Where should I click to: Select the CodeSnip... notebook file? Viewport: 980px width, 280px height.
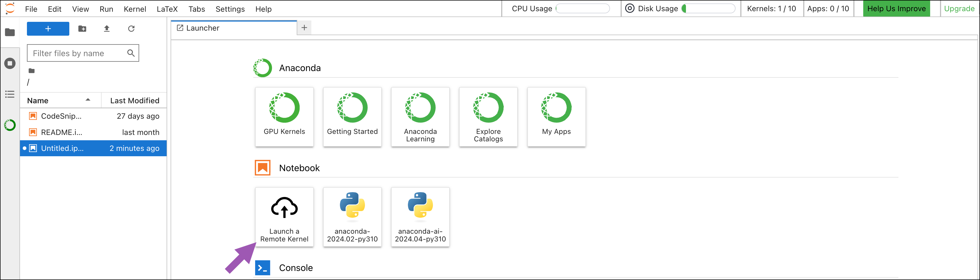[x=93, y=116]
